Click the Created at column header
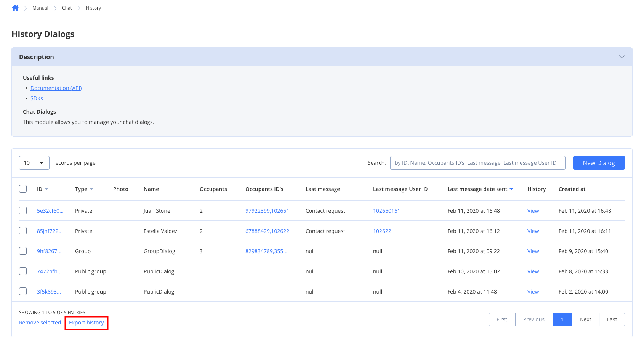644x350 pixels. pyautogui.click(x=572, y=189)
